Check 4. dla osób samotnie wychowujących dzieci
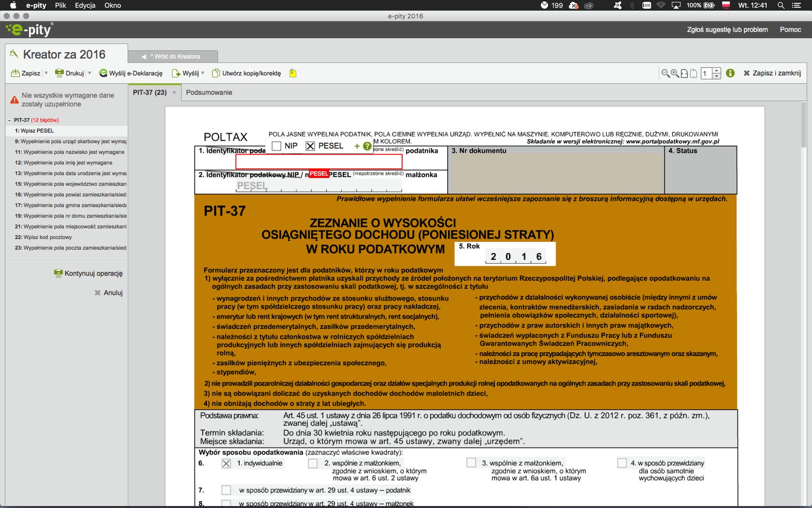Image resolution: width=812 pixels, height=508 pixels. (622, 463)
